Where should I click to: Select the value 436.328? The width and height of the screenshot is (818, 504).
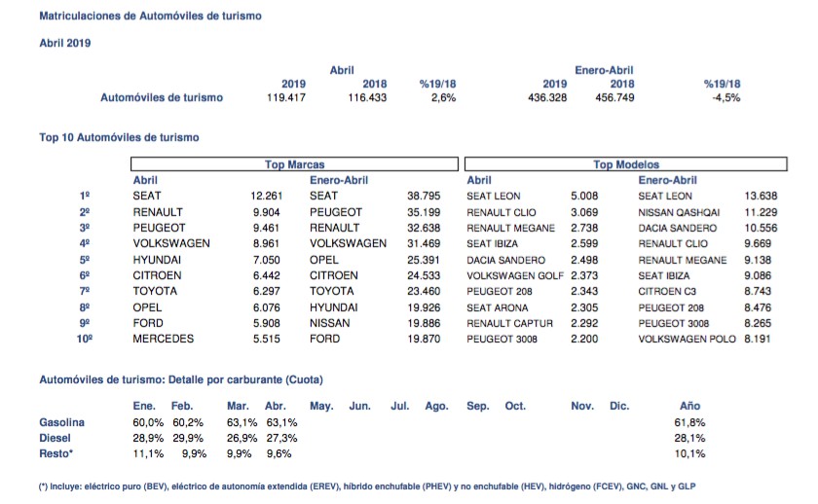(547, 97)
